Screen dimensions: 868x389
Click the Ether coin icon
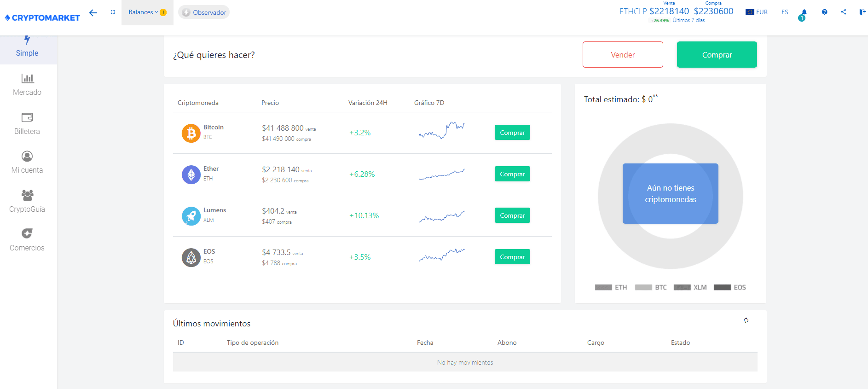(191, 175)
